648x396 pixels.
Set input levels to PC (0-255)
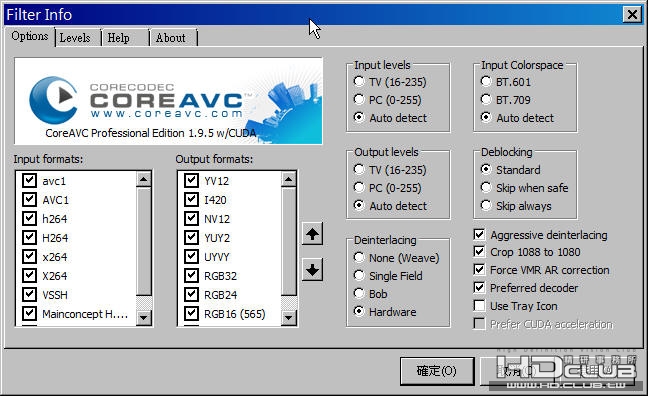point(359,100)
